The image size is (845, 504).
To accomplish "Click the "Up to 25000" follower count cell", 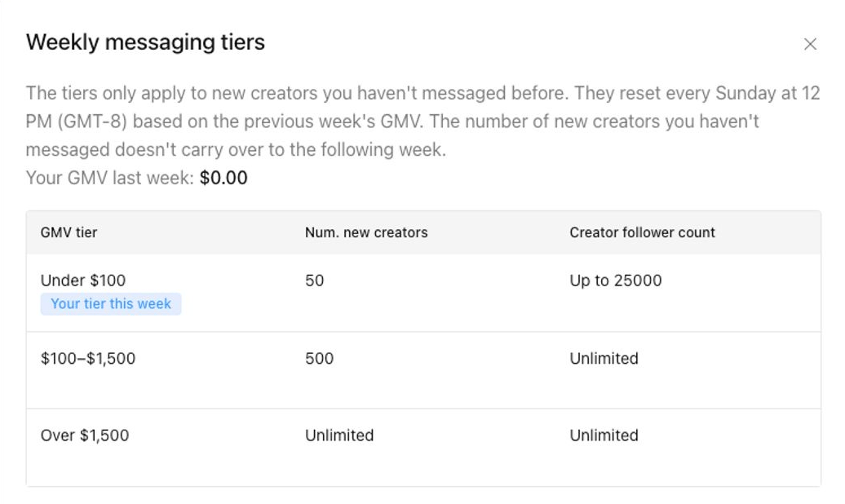I will click(x=616, y=281).
